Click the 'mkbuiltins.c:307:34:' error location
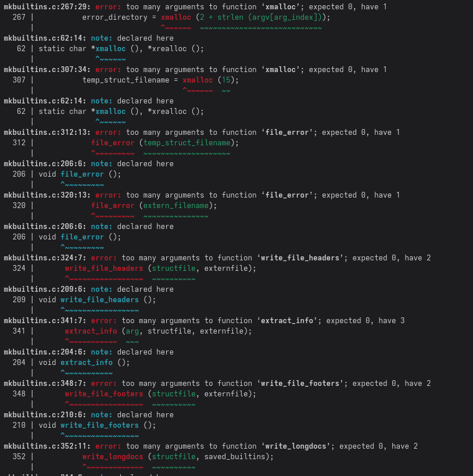The height and width of the screenshot is (476, 473). click(47, 70)
